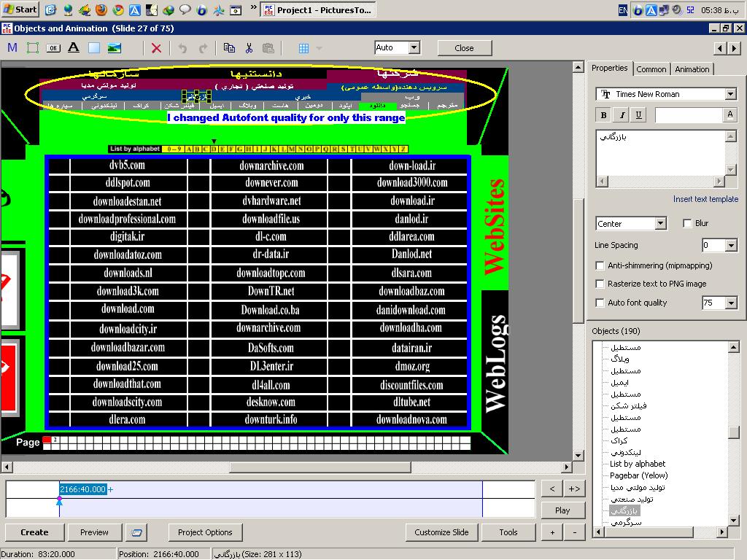Add a Frame object via green rectangle icon
The height and width of the screenshot is (560, 747).
pyautogui.click(x=32, y=47)
